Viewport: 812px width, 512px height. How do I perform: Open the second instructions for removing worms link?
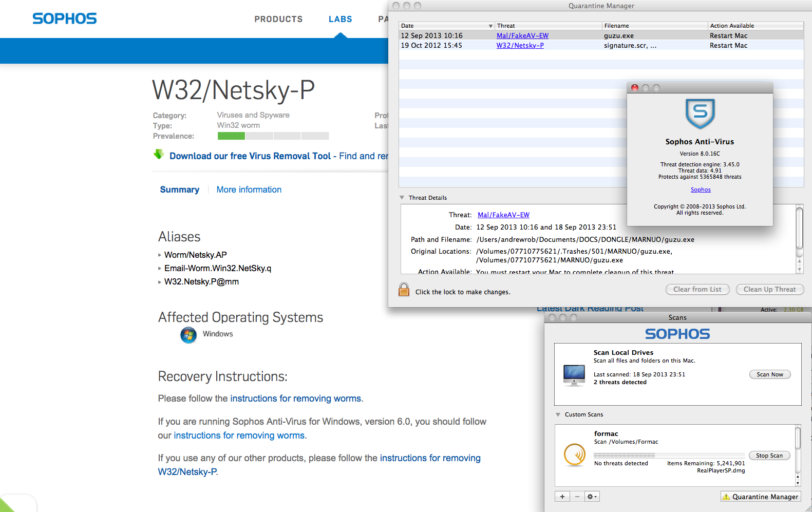coord(239,435)
